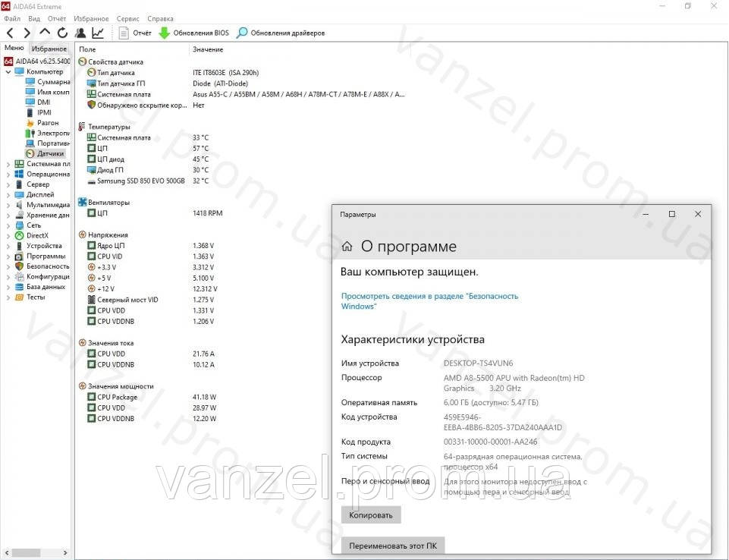The width and height of the screenshot is (729, 560).
Task: Select the Обнаружено вскрытие корпуса row
Action: 146,105
